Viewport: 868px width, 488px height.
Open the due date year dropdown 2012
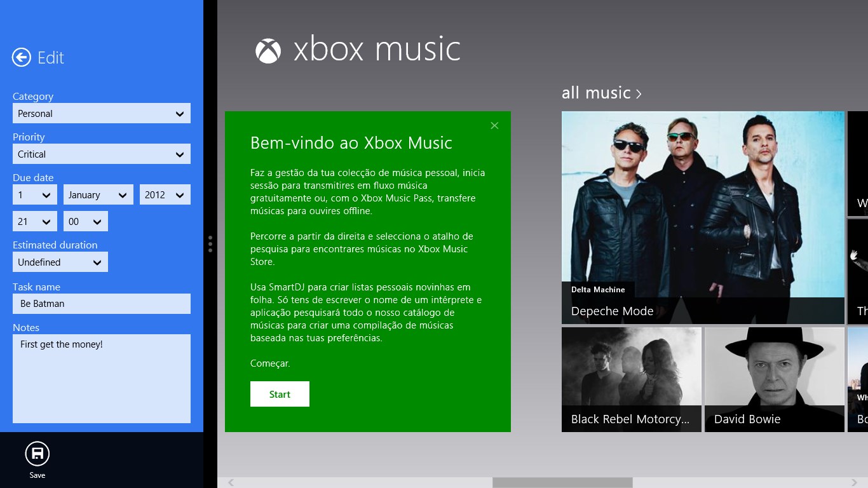165,195
